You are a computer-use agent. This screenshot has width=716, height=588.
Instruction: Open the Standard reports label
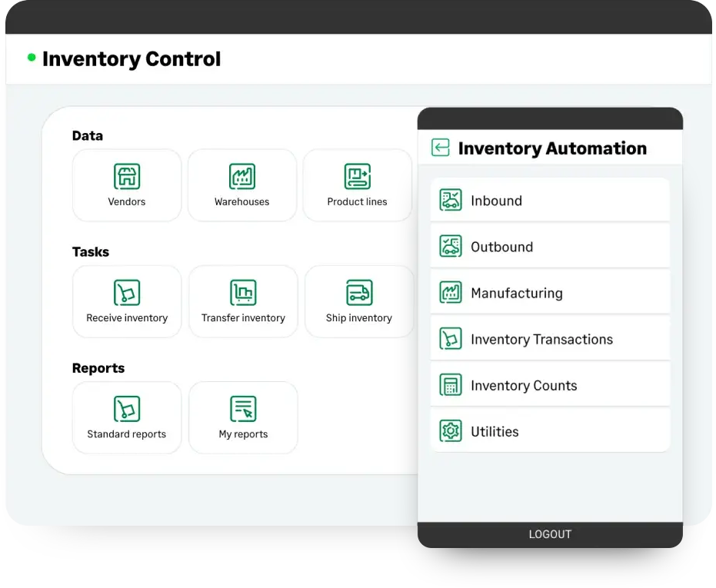[126, 434]
